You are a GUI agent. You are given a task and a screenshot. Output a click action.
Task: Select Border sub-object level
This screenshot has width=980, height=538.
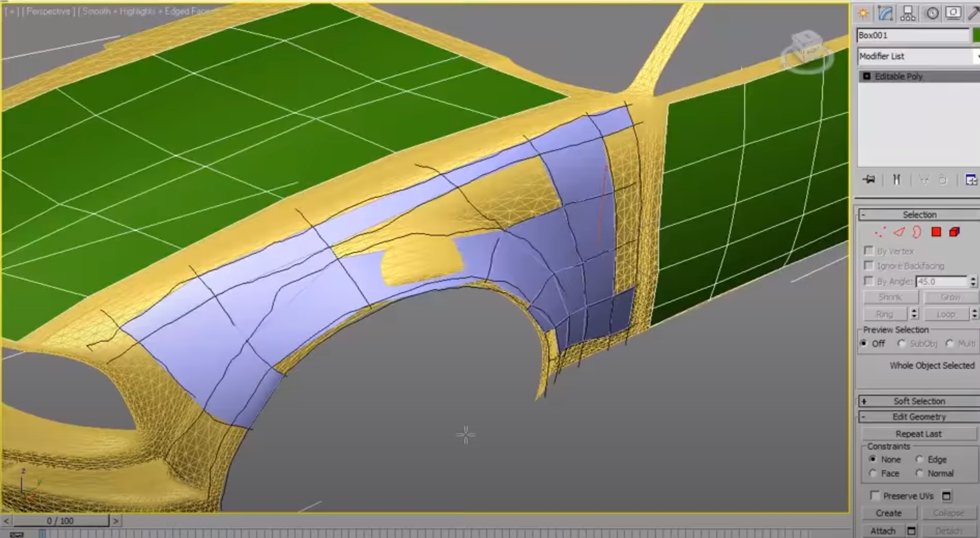tap(917, 232)
